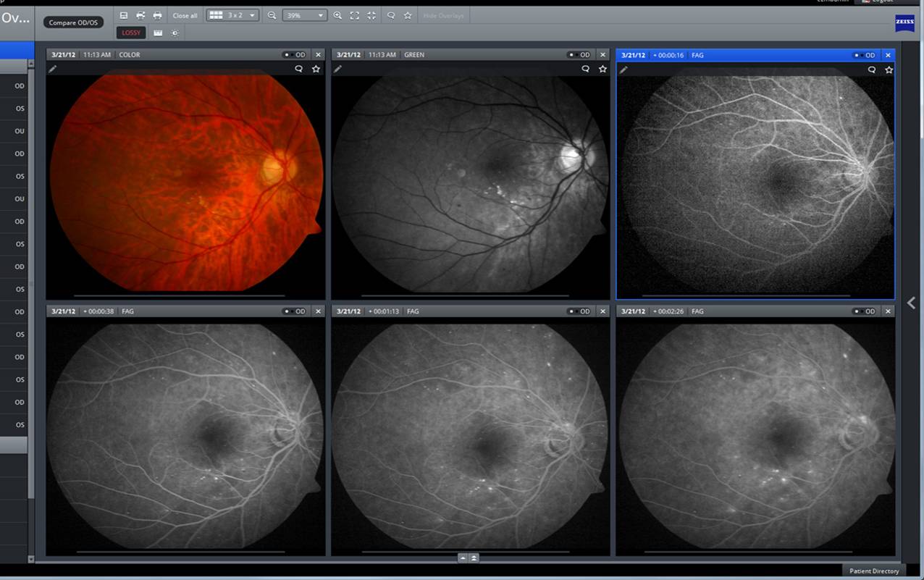Click scroll-down arrow of left list scrollbar
The height and width of the screenshot is (580, 924).
(x=30, y=559)
